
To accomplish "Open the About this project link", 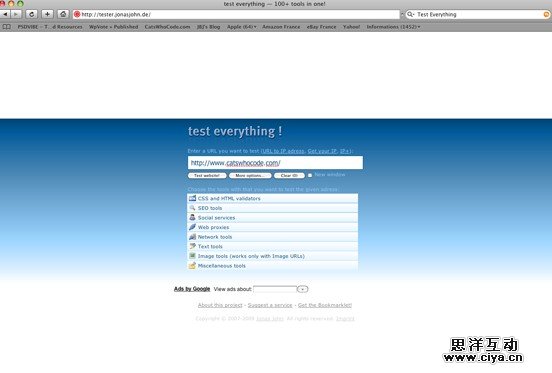I will (x=220, y=305).
